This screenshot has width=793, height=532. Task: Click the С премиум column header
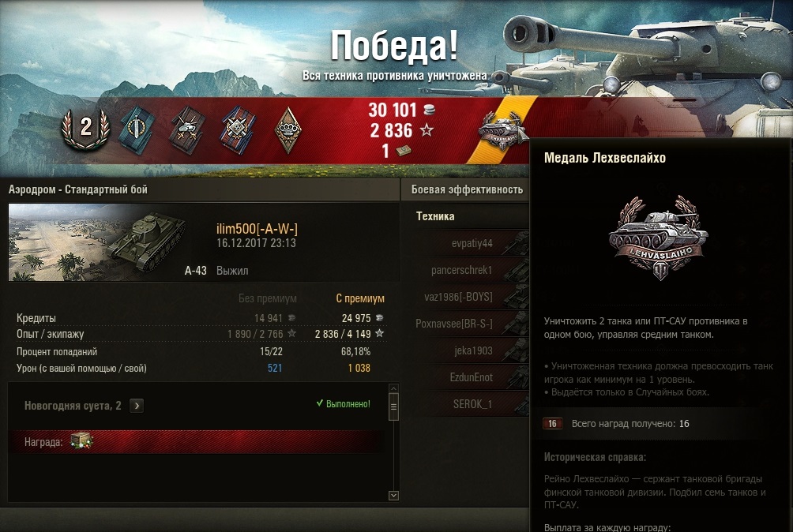[x=360, y=298]
